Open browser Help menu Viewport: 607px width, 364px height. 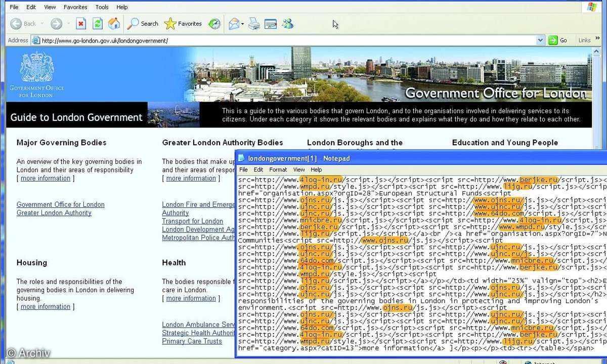(122, 7)
